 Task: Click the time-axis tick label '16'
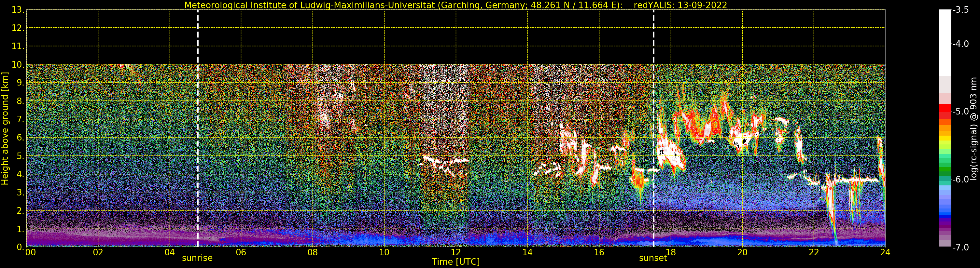[x=599, y=252]
